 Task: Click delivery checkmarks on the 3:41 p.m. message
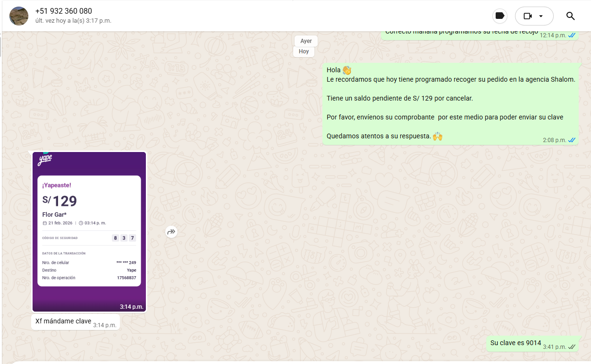tap(572, 347)
